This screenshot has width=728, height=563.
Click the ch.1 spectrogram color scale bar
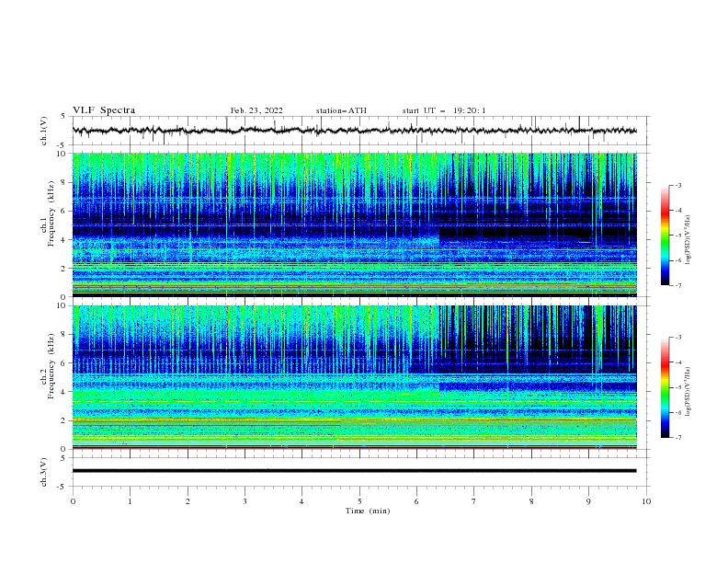coord(665,236)
